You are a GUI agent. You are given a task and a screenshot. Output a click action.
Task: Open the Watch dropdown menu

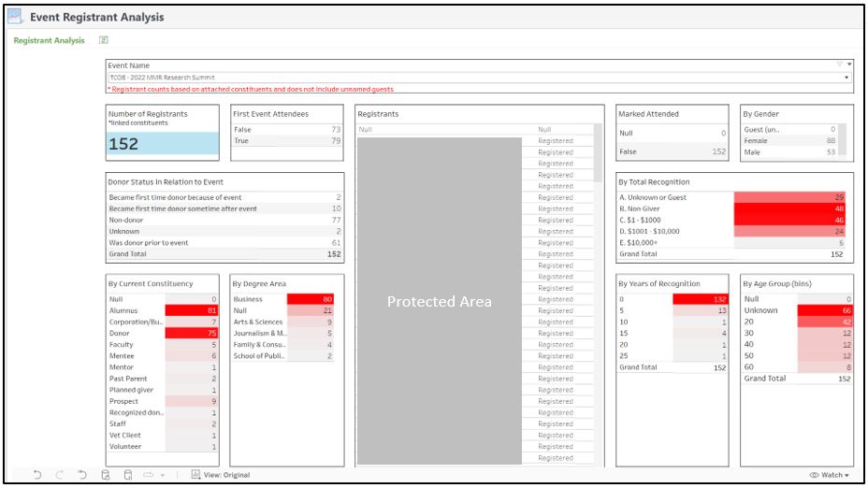click(x=829, y=475)
